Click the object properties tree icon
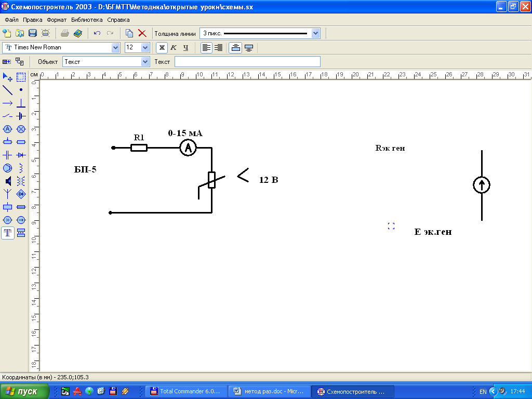Screen dimensions: 532x399 tap(20, 62)
